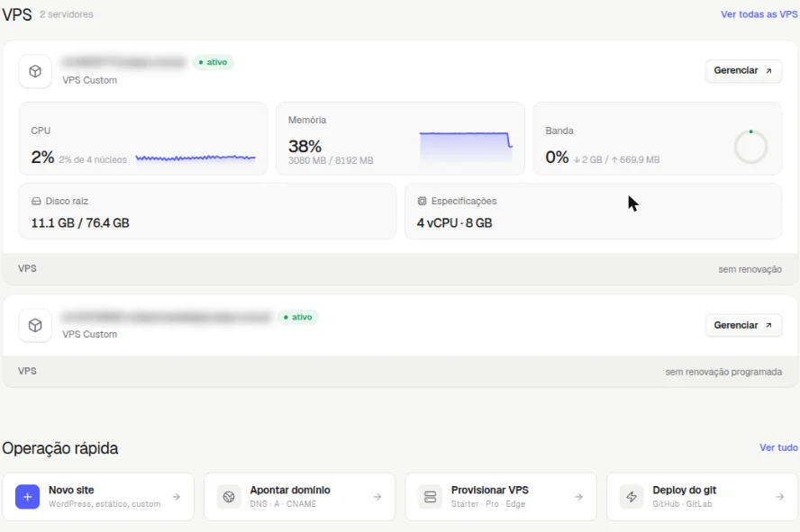Click the ativo badge of second server
The height and width of the screenshot is (532, 800).
click(x=298, y=317)
